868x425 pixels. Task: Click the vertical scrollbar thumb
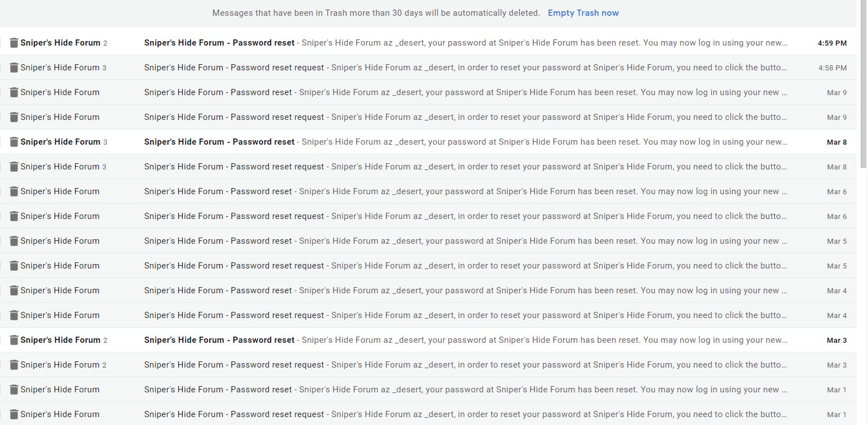[x=863, y=84]
